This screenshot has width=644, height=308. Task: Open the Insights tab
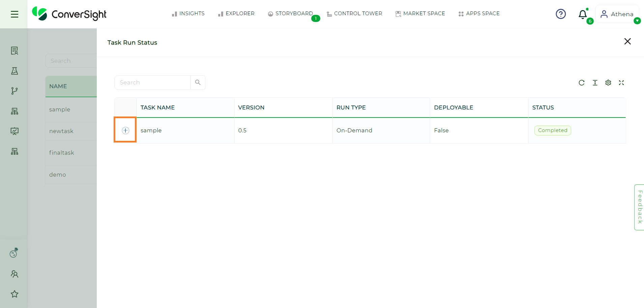[x=188, y=14]
